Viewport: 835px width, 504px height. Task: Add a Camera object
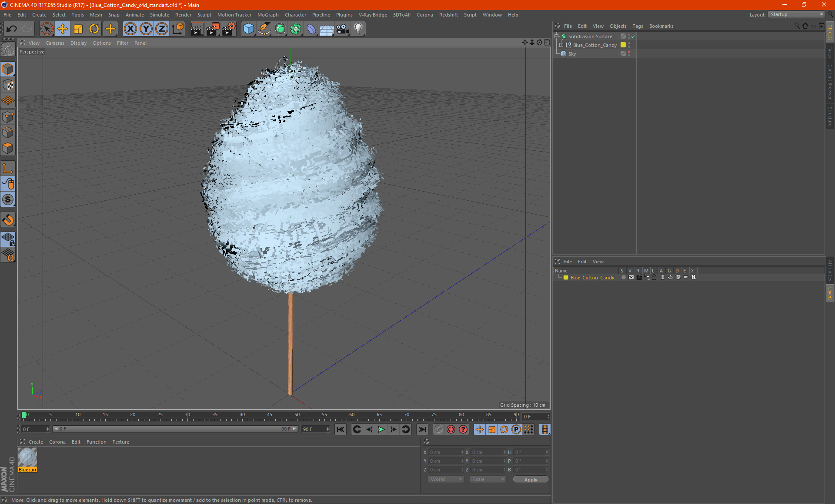click(x=343, y=29)
